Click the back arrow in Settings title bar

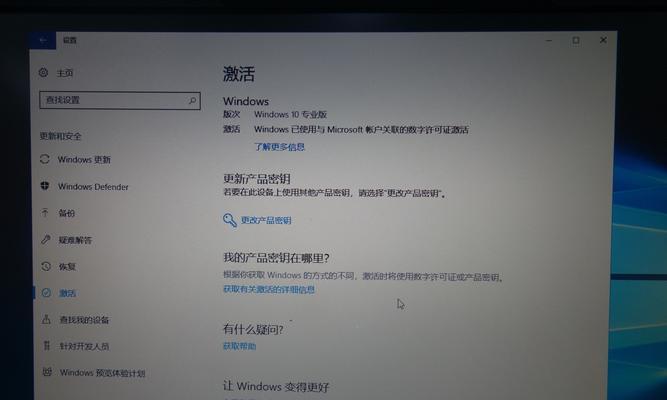(x=43, y=40)
